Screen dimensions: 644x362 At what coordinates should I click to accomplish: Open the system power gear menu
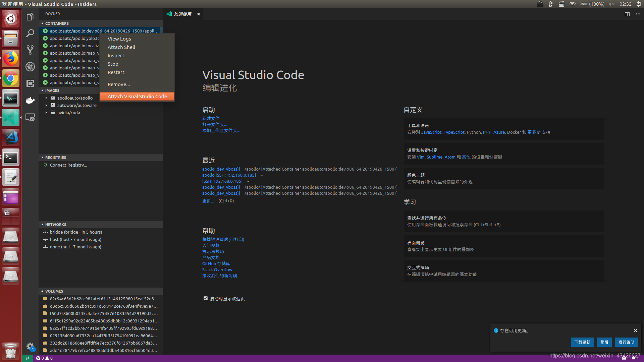tap(639, 4)
